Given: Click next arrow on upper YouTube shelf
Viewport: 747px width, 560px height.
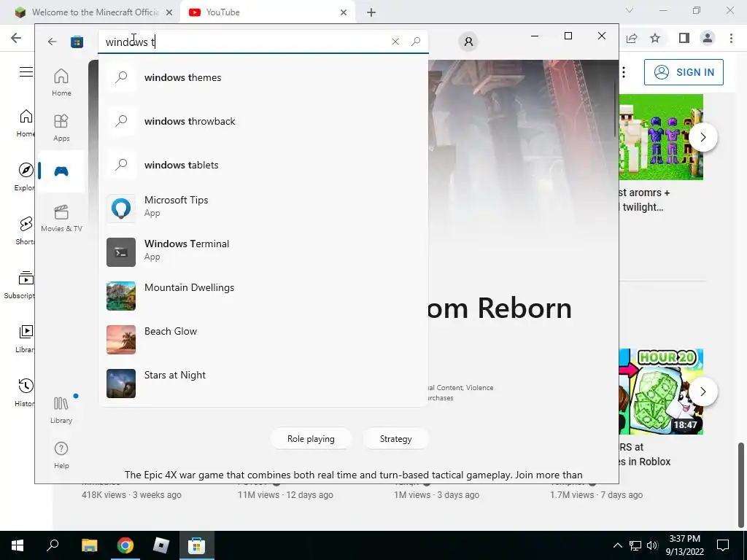Looking at the screenshot, I should pyautogui.click(x=703, y=137).
